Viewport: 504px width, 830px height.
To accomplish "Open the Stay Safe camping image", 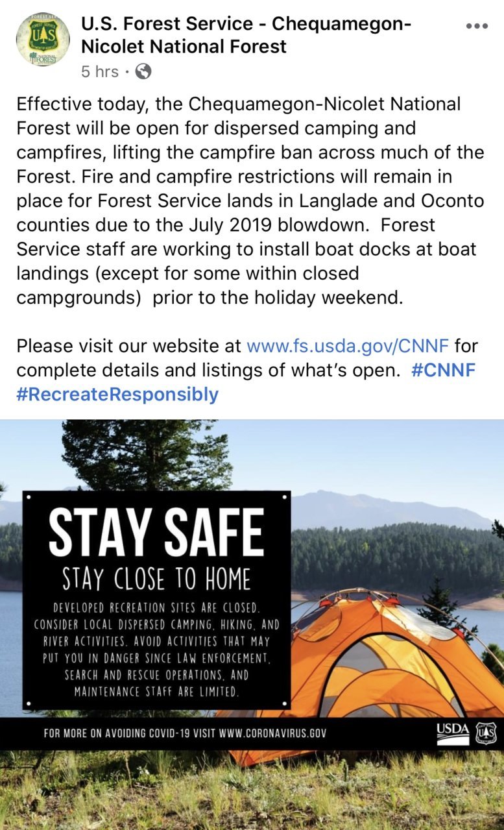I will coord(252,624).
